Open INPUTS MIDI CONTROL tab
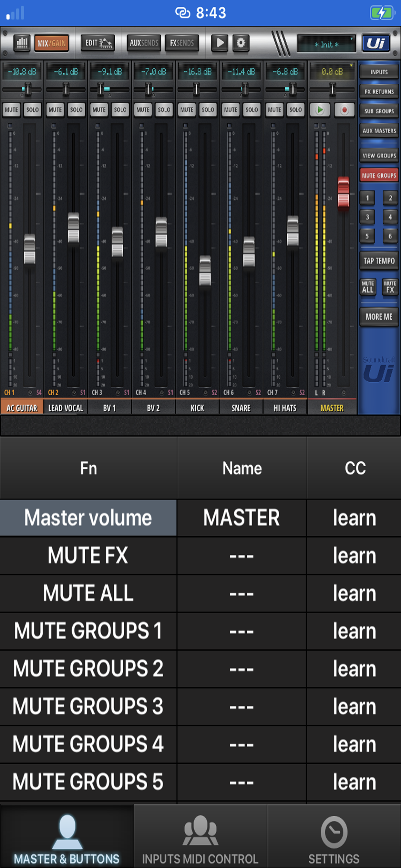The height and width of the screenshot is (868, 401). tap(200, 837)
